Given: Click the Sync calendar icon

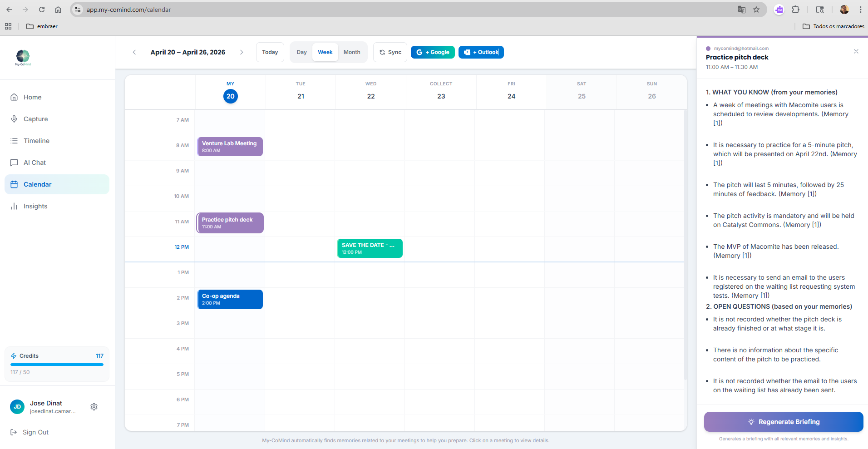Looking at the screenshot, I should [382, 52].
